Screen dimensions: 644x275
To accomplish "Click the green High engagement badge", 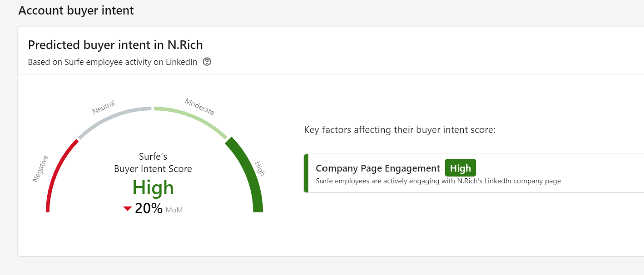I will 460,168.
